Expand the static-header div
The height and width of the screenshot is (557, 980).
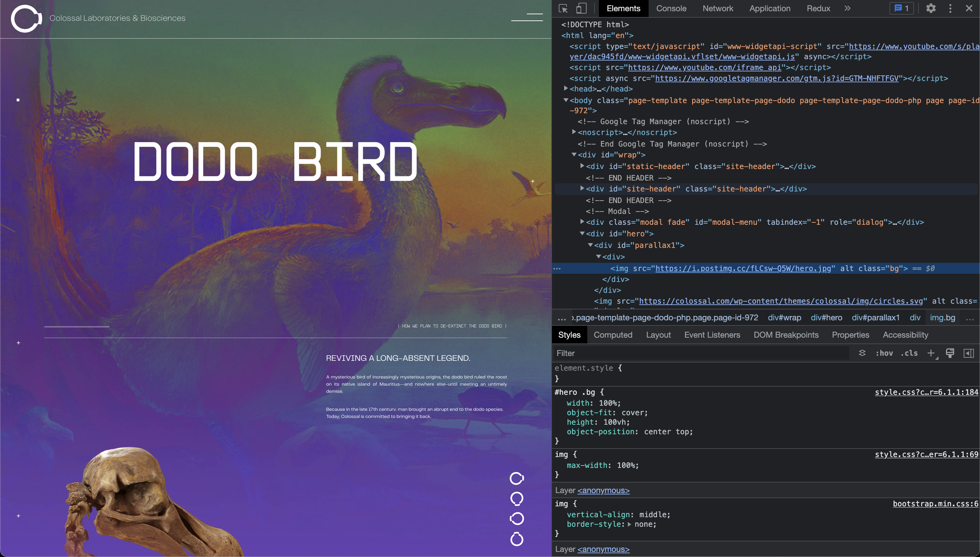click(582, 166)
